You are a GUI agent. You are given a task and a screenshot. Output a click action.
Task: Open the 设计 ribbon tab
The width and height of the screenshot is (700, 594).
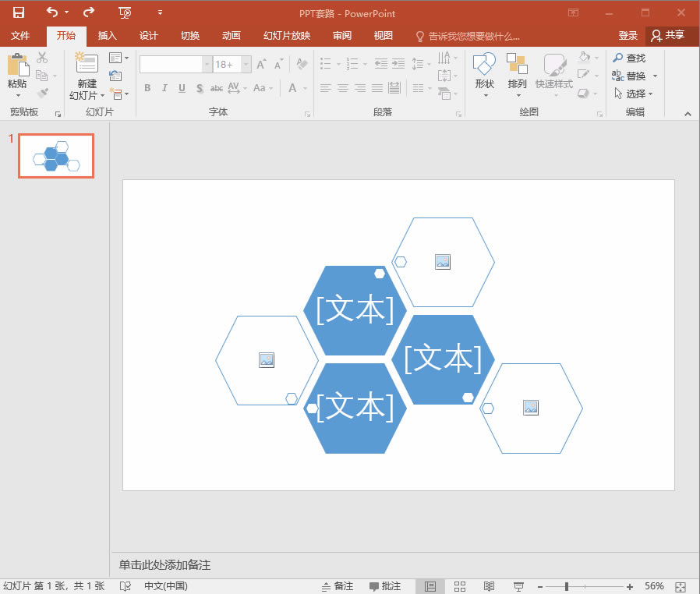[x=149, y=35]
